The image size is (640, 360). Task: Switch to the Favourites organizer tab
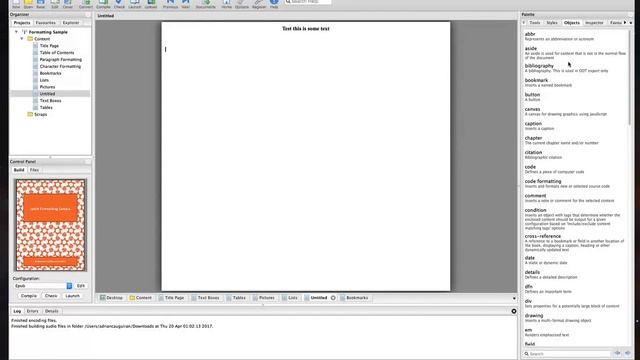(46, 23)
